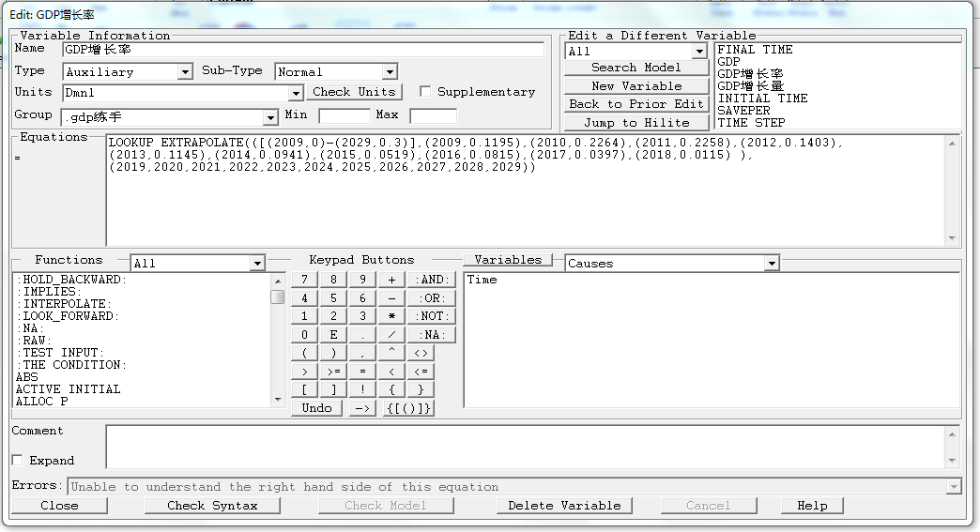Click the close parenthesis keypad button
The image size is (980, 532).
[334, 354]
